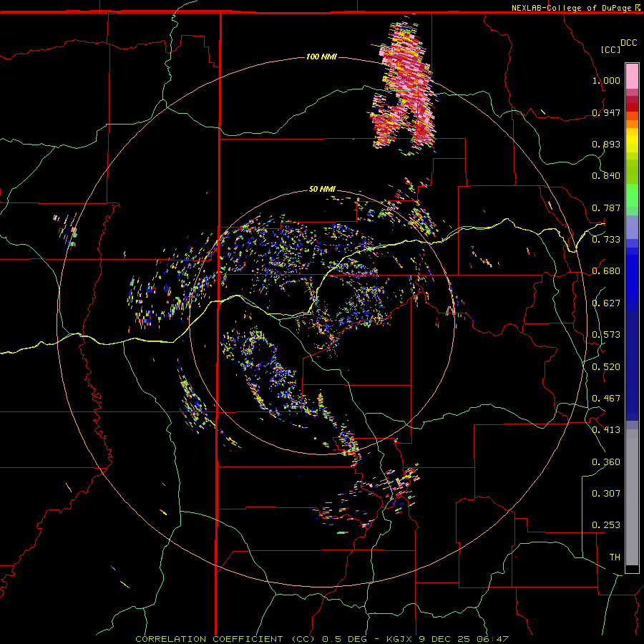Click the CORRELATION COEFFICIENT (CC) caption text
This screenshot has width=644, height=644.
click(225, 639)
